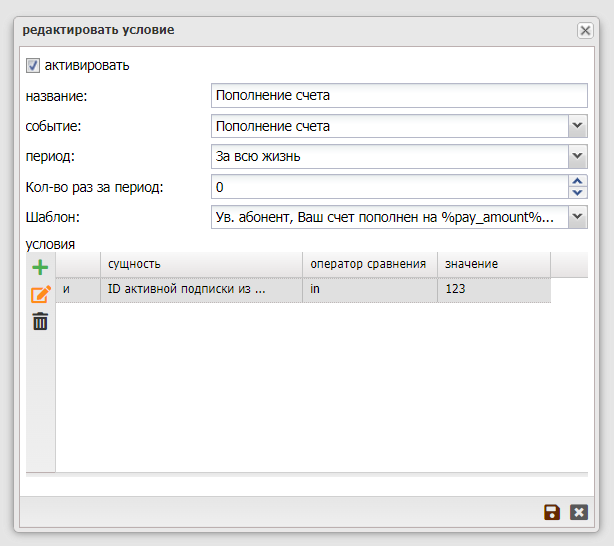This screenshot has height=546, width=614.
Task: Click the value cell '123'
Action: click(x=493, y=289)
